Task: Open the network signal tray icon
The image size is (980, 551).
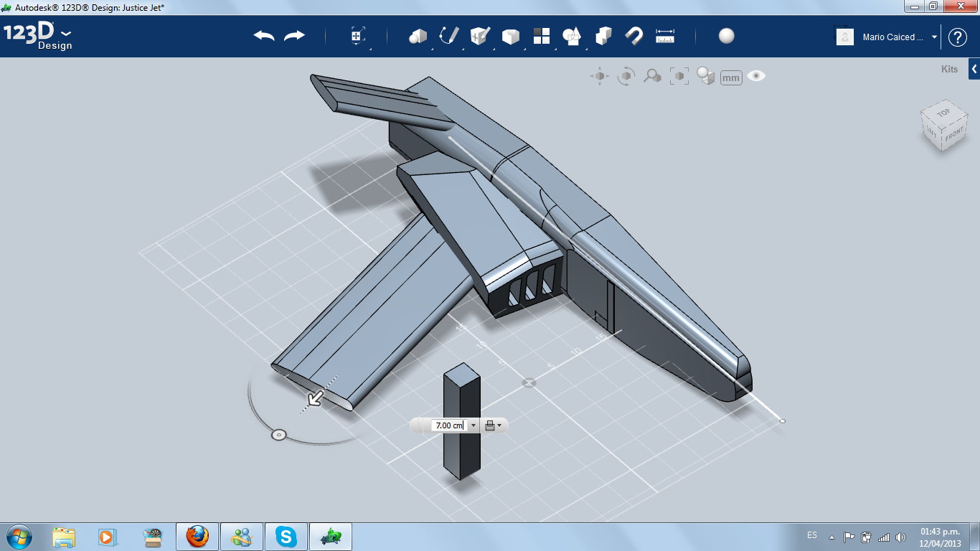Action: tap(884, 537)
